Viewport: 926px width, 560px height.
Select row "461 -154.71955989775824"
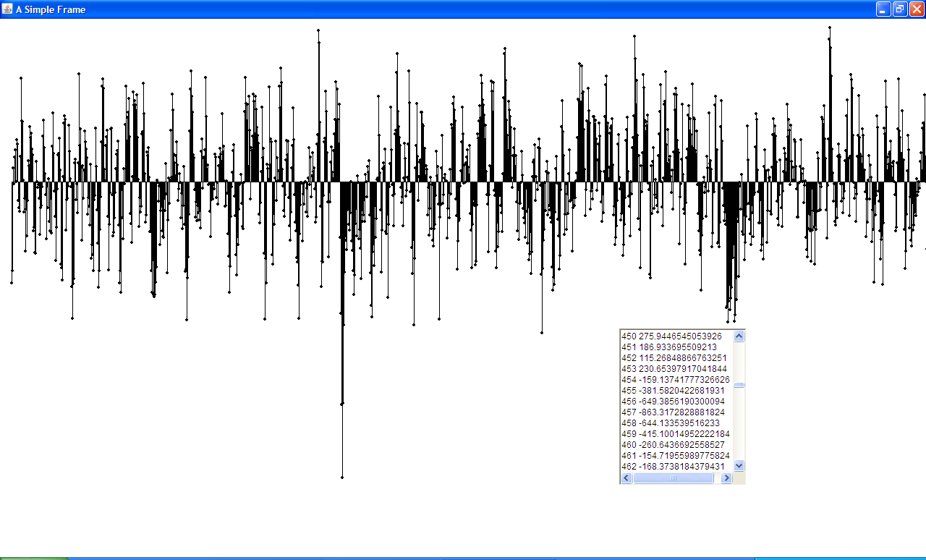[x=677, y=456]
